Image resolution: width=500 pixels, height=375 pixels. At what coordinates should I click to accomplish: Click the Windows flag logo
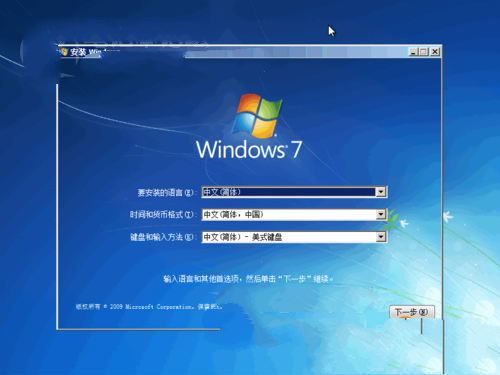[x=257, y=115]
